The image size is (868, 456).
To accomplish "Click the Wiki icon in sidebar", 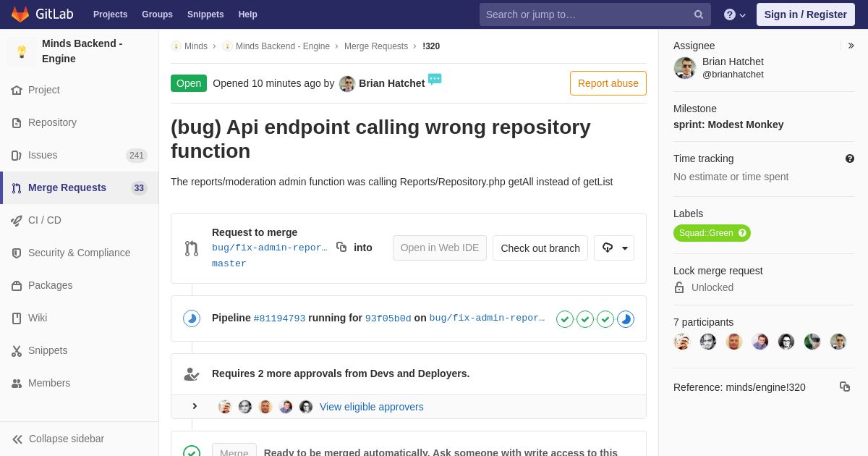I will (x=17, y=318).
